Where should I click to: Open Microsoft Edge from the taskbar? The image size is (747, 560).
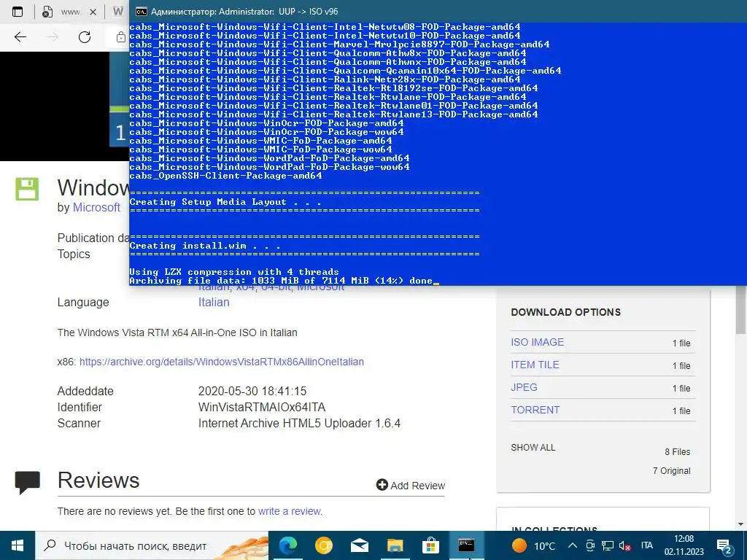point(287,545)
